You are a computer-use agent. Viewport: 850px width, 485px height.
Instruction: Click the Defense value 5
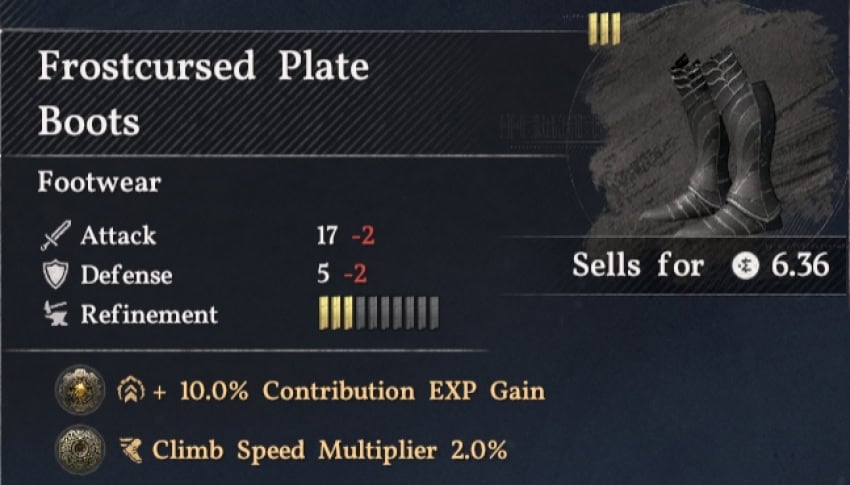tap(323, 275)
